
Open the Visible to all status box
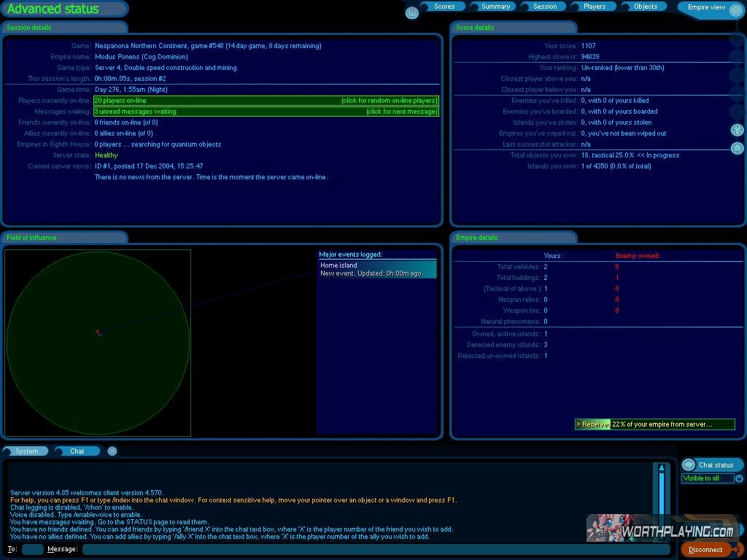[706, 478]
